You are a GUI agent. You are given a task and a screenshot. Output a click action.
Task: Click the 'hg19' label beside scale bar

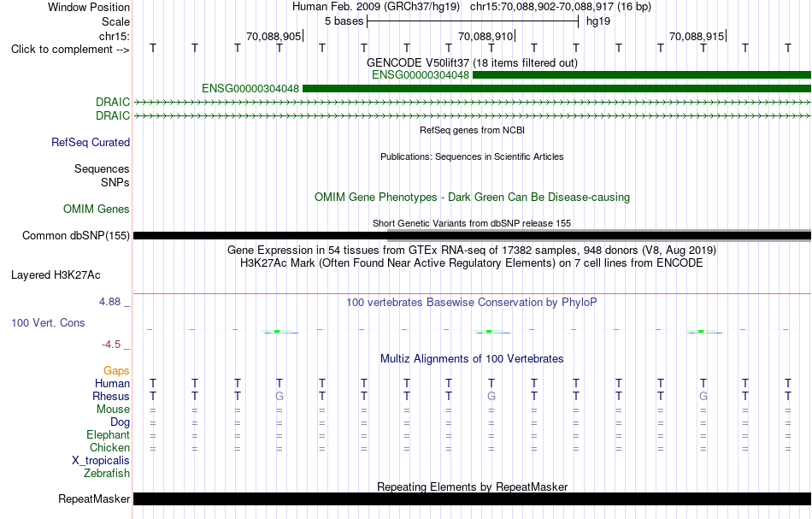(598, 21)
